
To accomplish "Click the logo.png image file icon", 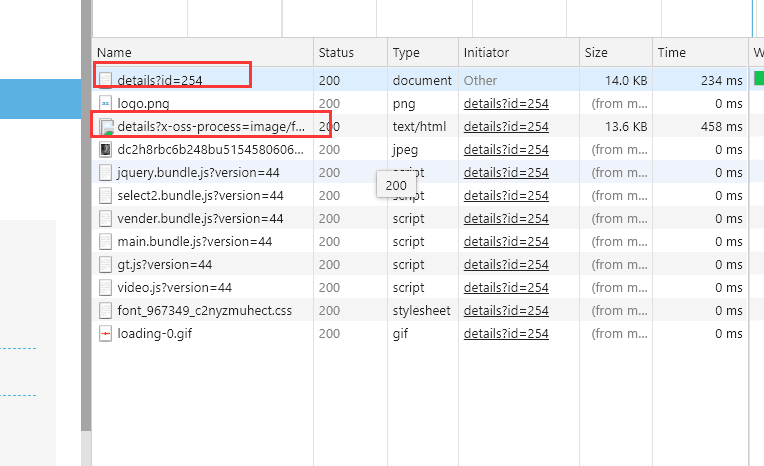I will [x=105, y=103].
